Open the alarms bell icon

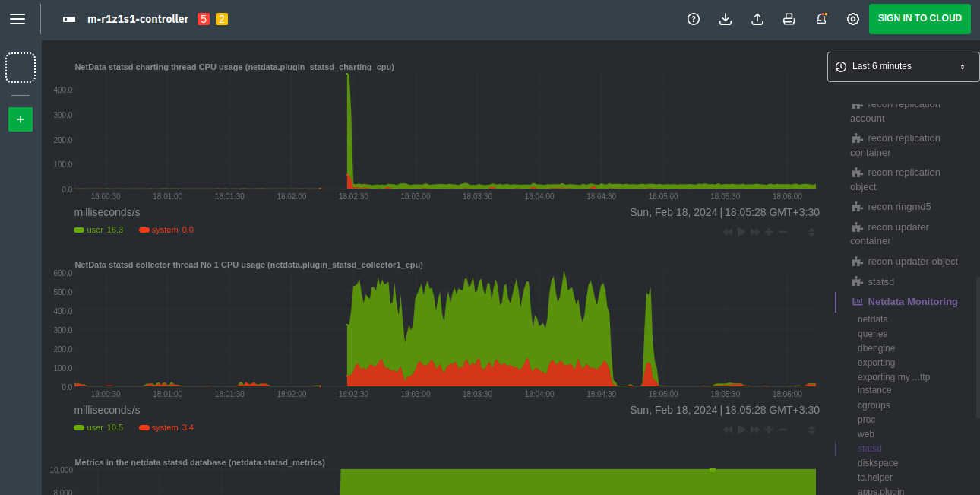pyautogui.click(x=821, y=19)
